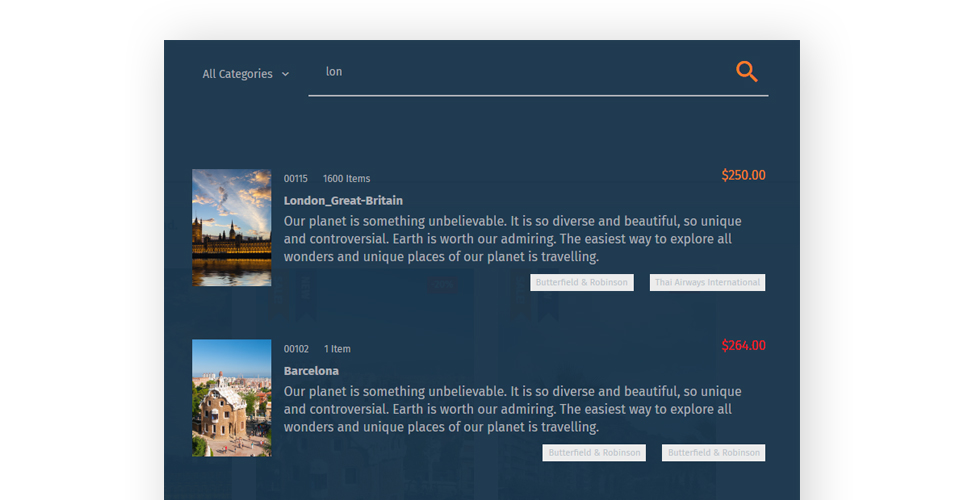Click the $250.00 price
This screenshot has height=500, width=965.
[x=743, y=175]
